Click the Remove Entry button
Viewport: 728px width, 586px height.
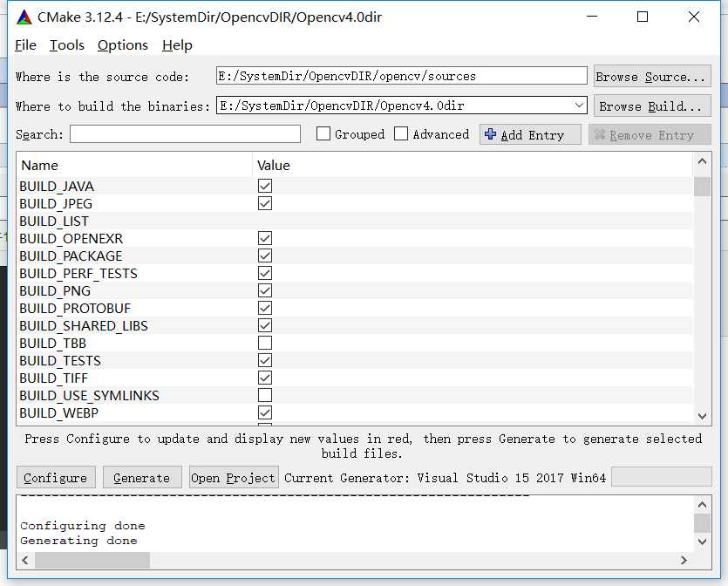[x=650, y=134]
